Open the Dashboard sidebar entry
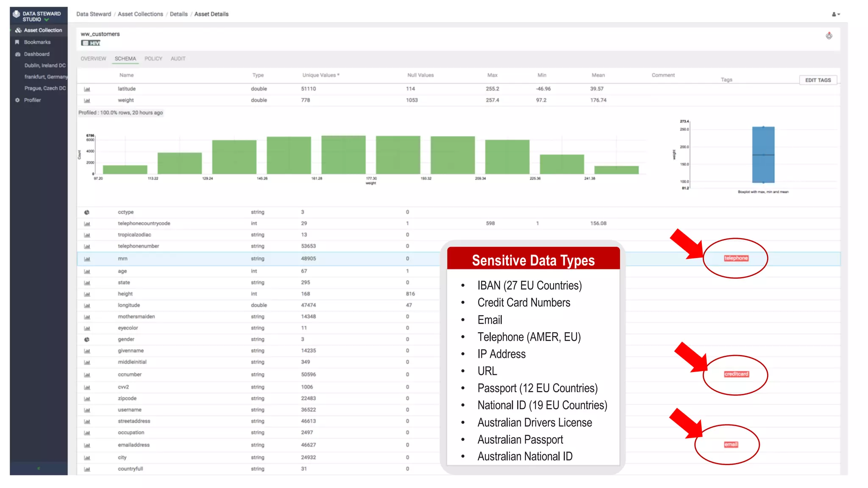 [36, 54]
